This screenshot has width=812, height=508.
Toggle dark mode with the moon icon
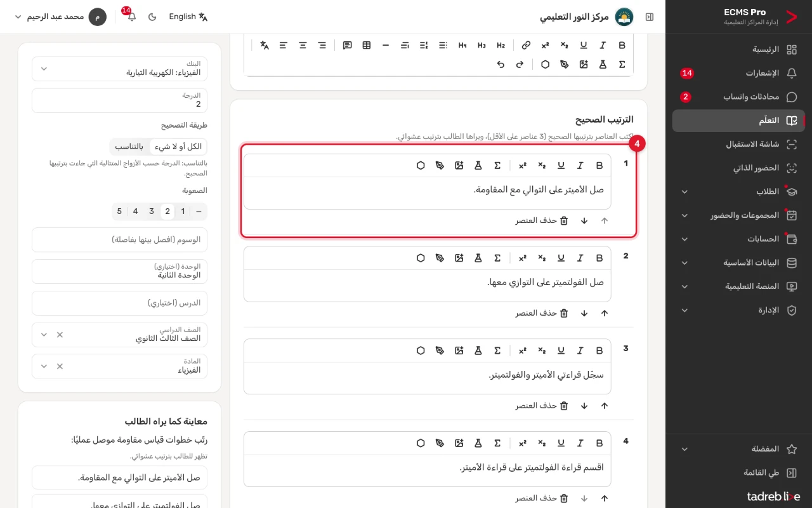pyautogui.click(x=152, y=17)
